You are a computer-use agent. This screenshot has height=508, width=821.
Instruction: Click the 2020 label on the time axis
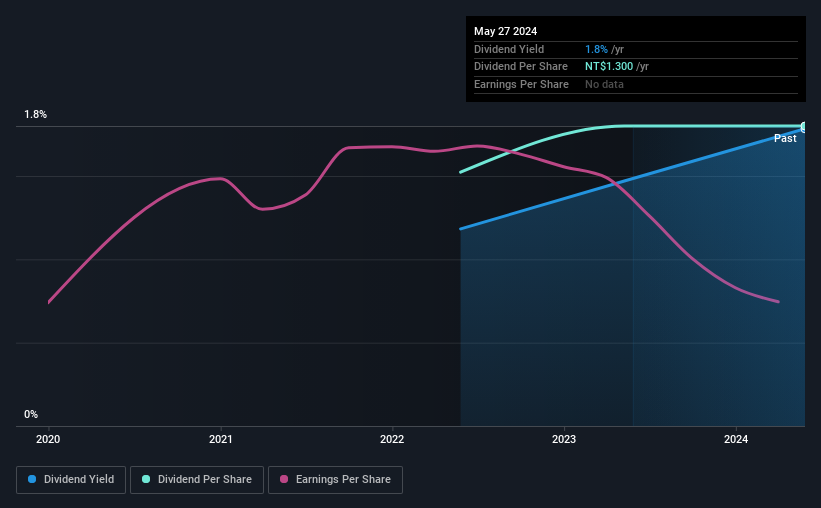click(48, 439)
